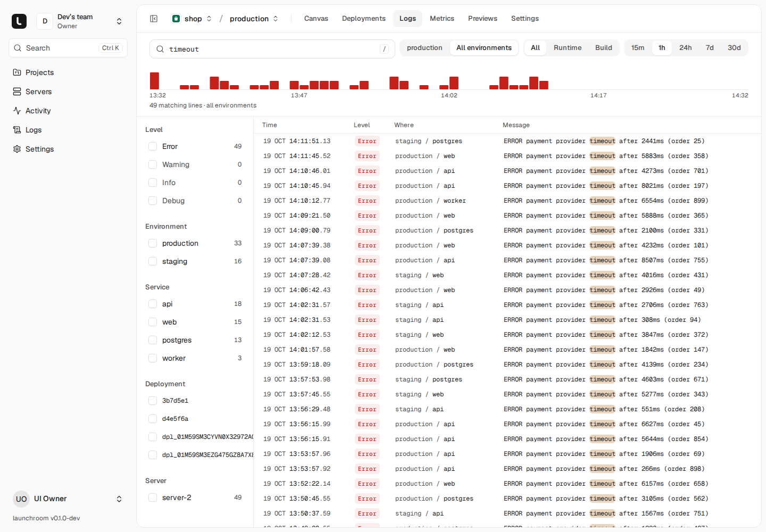The image size is (766, 532).
Task: Click the log filter magnifier icon
Action: [x=160, y=49]
